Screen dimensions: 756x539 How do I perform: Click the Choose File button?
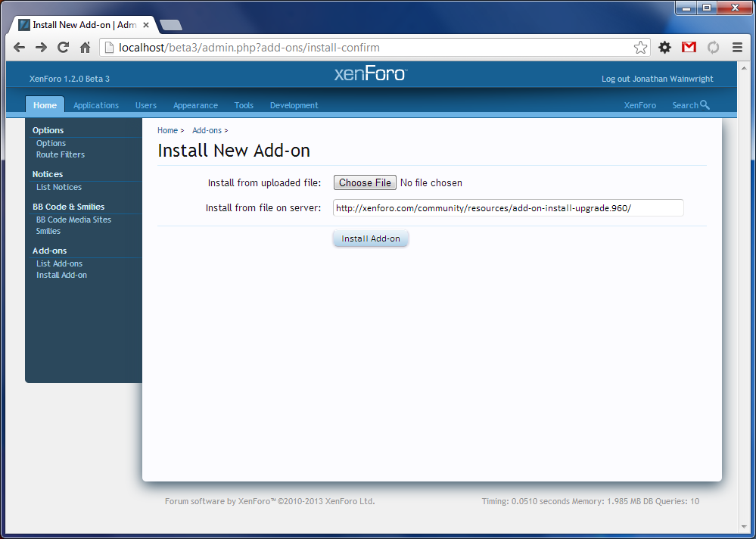[x=365, y=182]
